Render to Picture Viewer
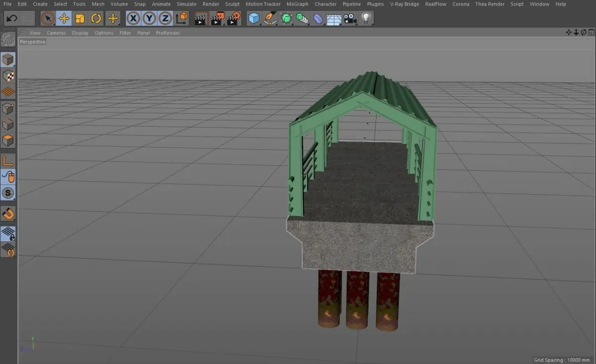596x364 pixels. coord(217,19)
